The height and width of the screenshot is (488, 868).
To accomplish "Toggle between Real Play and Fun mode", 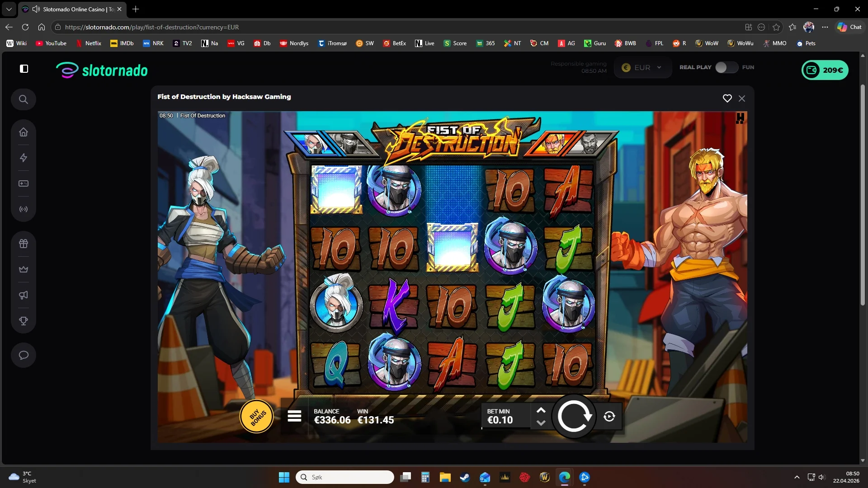I will [726, 67].
